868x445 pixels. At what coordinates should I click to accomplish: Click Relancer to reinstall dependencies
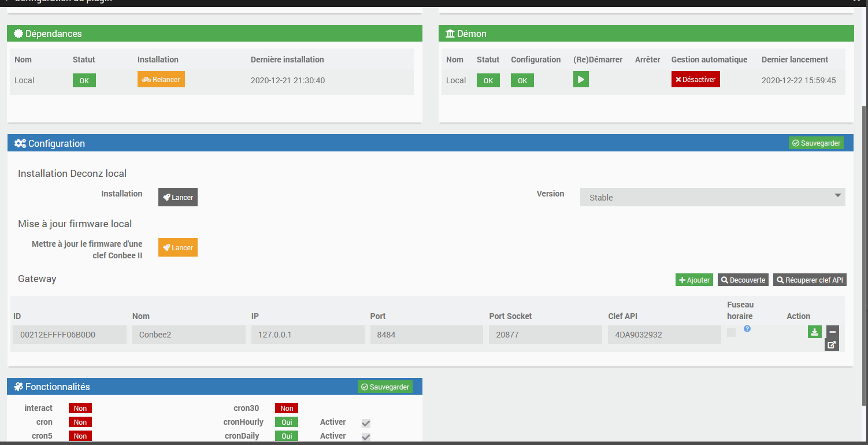coord(161,80)
